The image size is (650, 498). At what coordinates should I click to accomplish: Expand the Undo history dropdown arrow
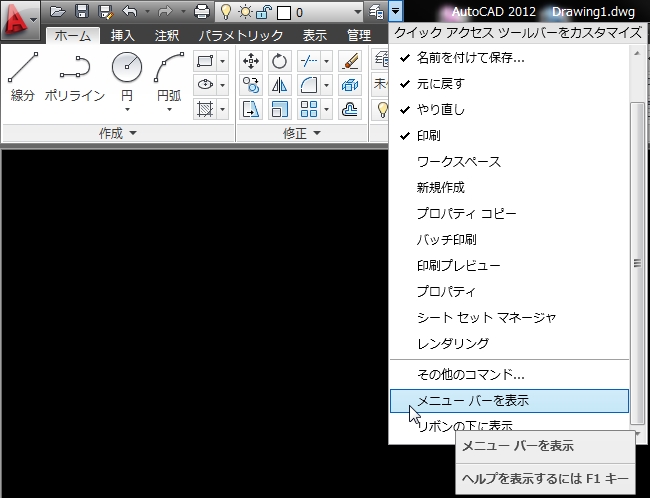(147, 12)
